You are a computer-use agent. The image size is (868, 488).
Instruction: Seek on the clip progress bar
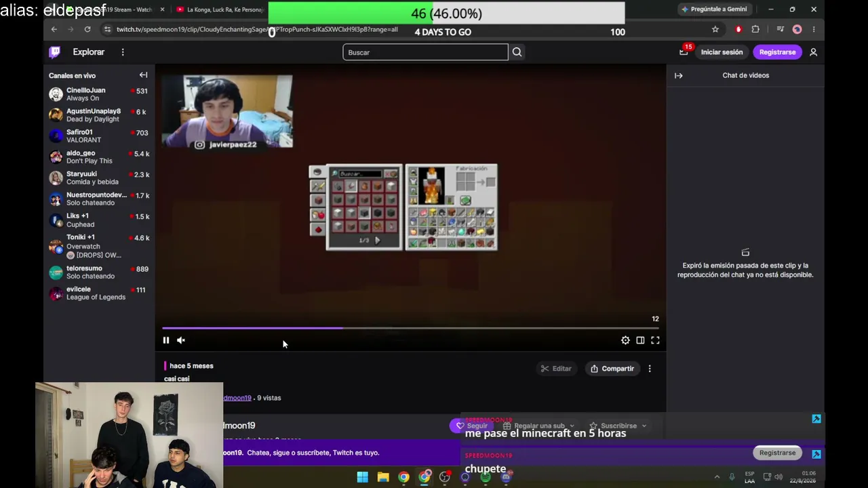pyautogui.click(x=410, y=328)
